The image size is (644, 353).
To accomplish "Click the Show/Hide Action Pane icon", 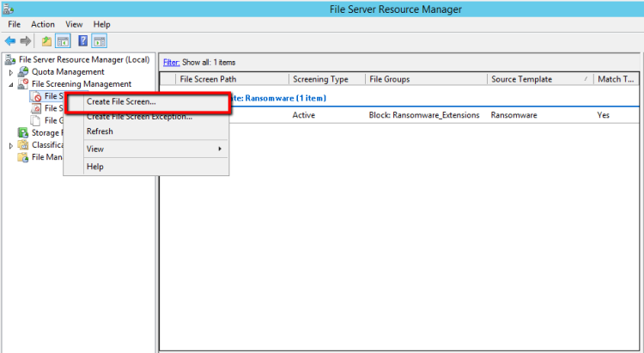I will click(x=100, y=40).
